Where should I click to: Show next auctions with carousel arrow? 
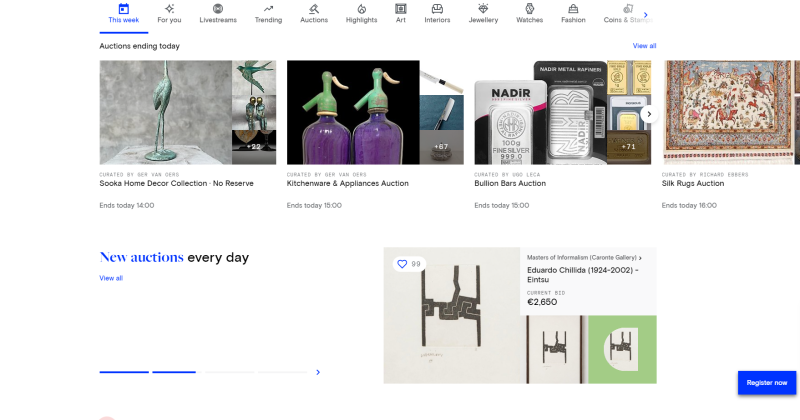pyautogui.click(x=649, y=114)
